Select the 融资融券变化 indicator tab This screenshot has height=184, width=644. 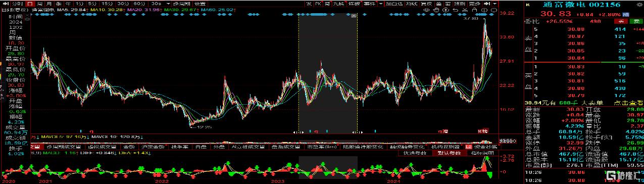click(407, 147)
